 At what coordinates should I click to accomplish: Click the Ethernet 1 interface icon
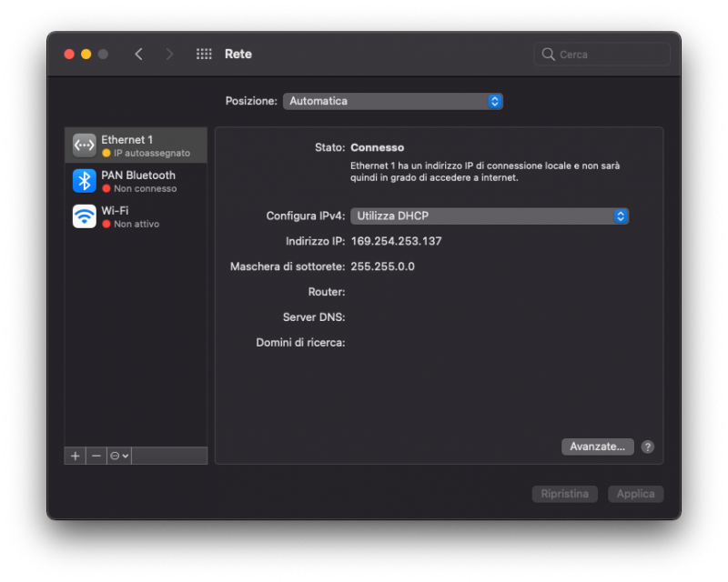pos(85,145)
